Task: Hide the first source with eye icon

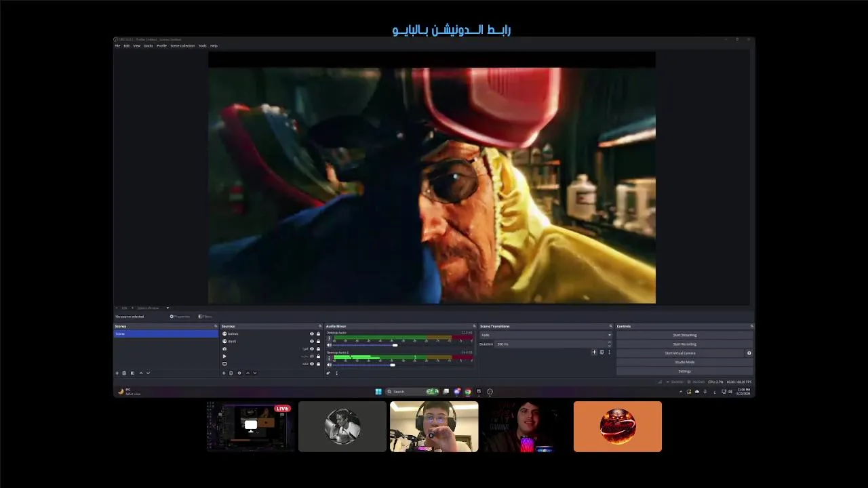Action: (312, 333)
